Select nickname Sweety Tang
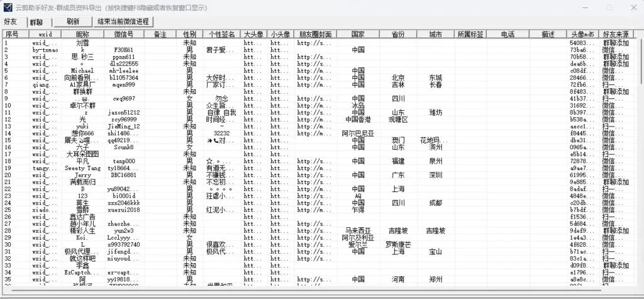 pos(82,168)
